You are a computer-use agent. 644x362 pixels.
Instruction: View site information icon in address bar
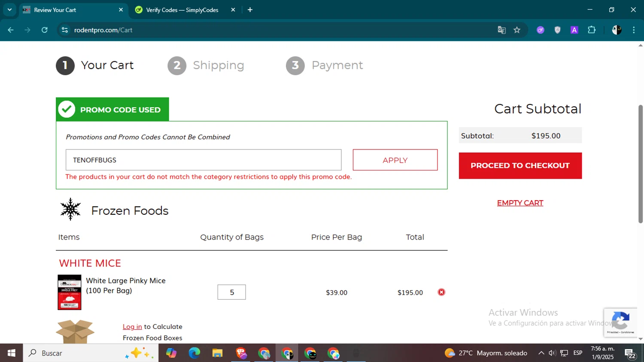click(x=65, y=30)
